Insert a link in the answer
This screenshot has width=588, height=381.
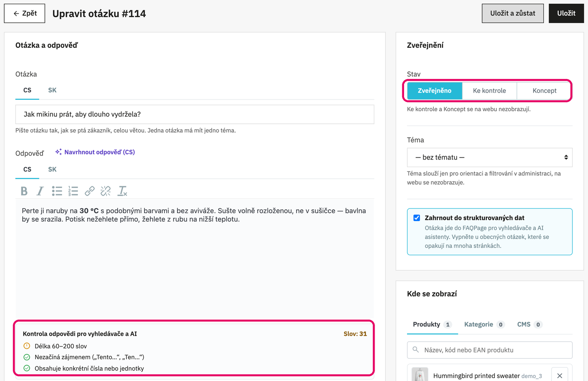pos(89,191)
